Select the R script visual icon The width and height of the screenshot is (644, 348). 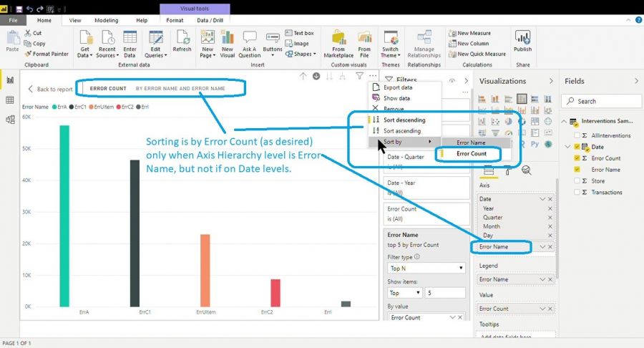[522, 144]
